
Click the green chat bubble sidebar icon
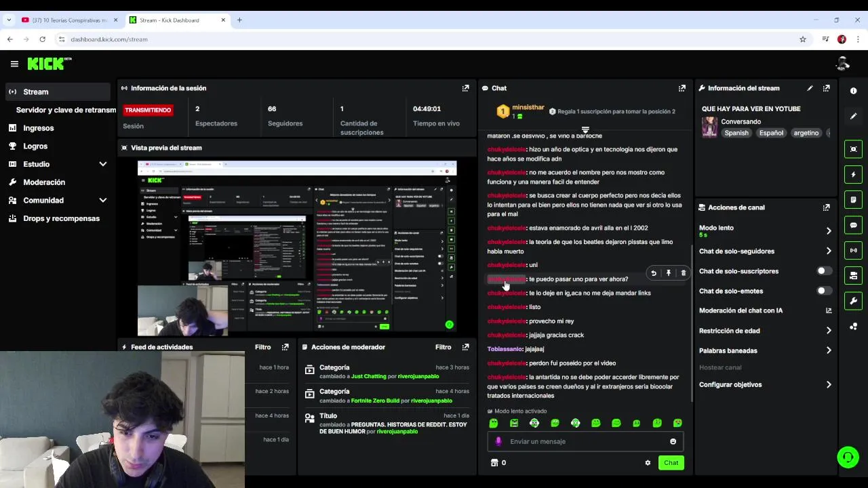853,225
